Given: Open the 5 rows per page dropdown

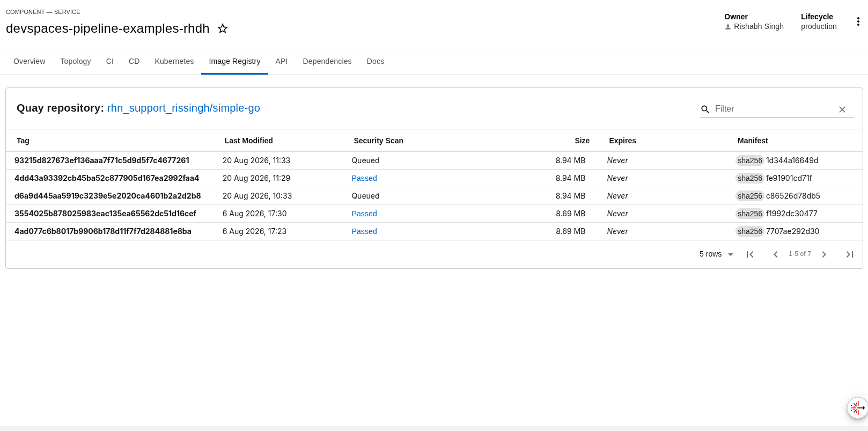Looking at the screenshot, I should (x=716, y=254).
